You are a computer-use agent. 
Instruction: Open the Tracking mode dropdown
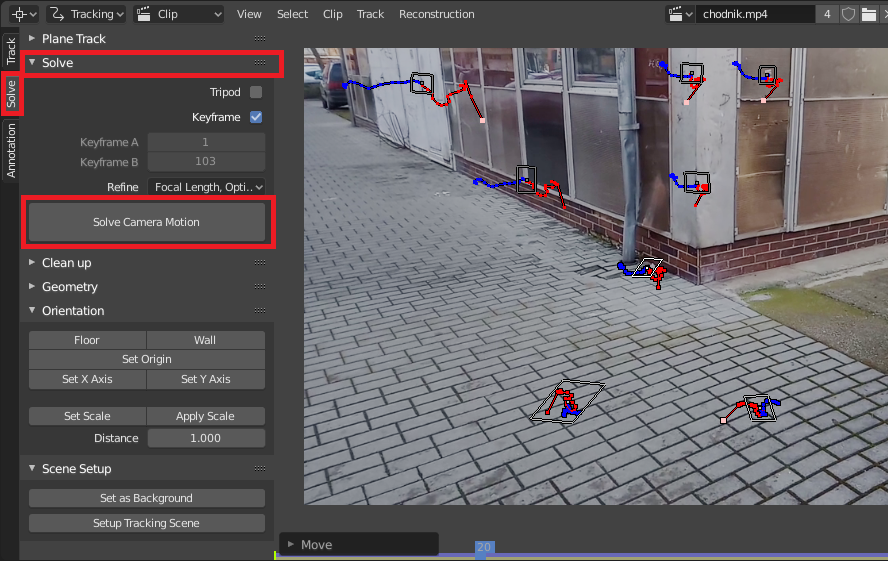tap(86, 14)
